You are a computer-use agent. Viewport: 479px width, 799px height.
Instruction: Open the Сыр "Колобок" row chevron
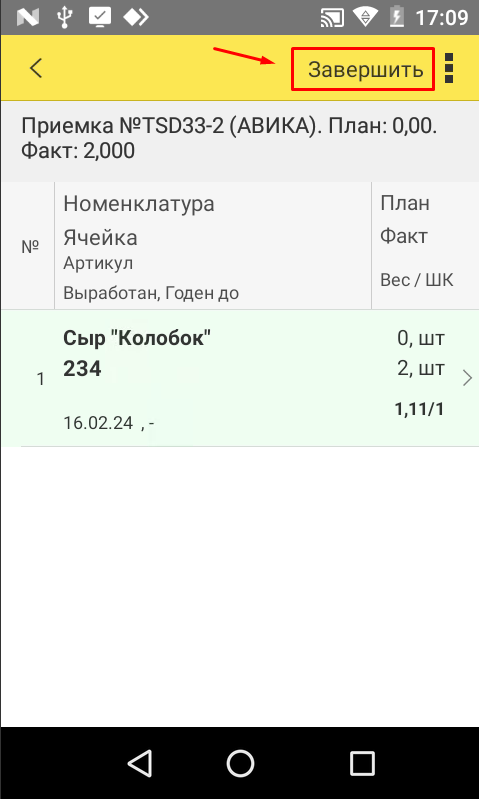coord(467,379)
